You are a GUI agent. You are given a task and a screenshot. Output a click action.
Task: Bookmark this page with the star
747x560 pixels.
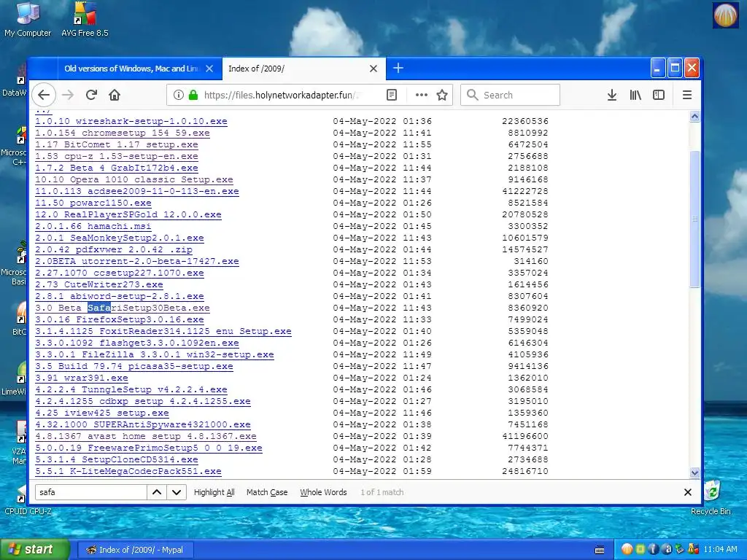point(442,95)
